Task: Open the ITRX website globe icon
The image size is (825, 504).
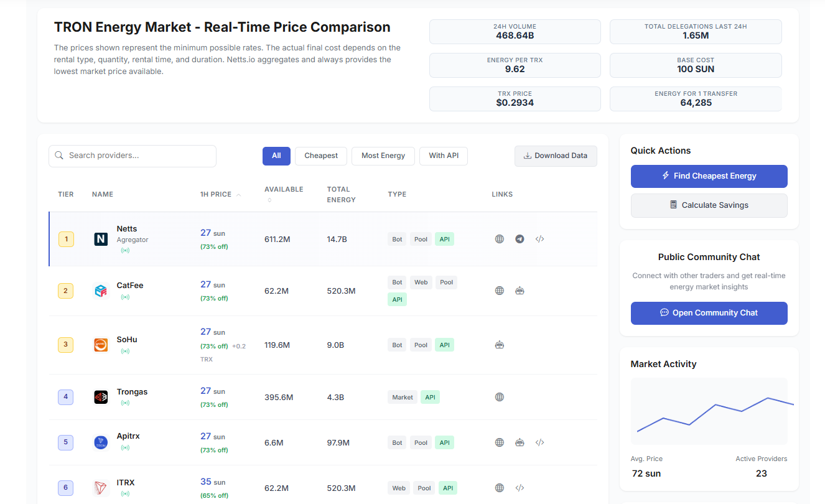Action: 499,488
